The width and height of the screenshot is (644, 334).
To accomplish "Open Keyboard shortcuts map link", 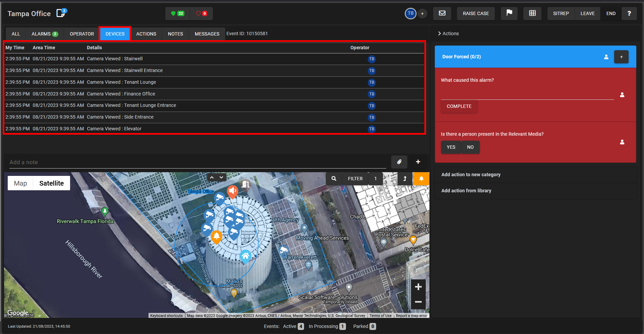I will 166,316.
